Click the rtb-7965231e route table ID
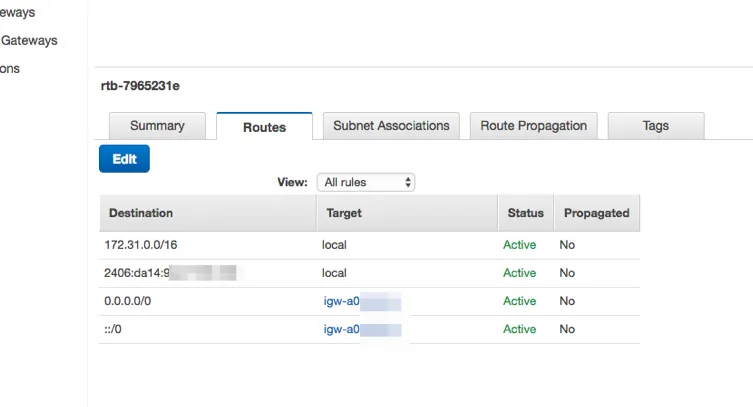This screenshot has height=407, width=753. (x=140, y=86)
